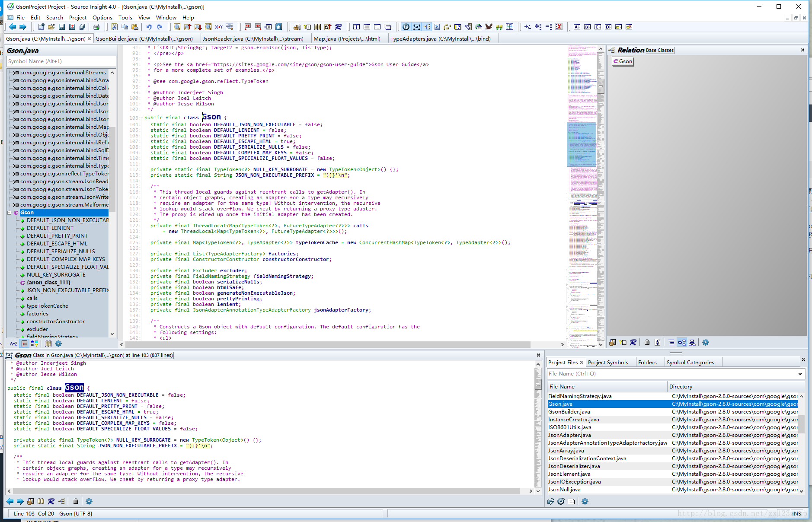
Task: Click the lock icon in Relation toolbar
Action: [647, 342]
